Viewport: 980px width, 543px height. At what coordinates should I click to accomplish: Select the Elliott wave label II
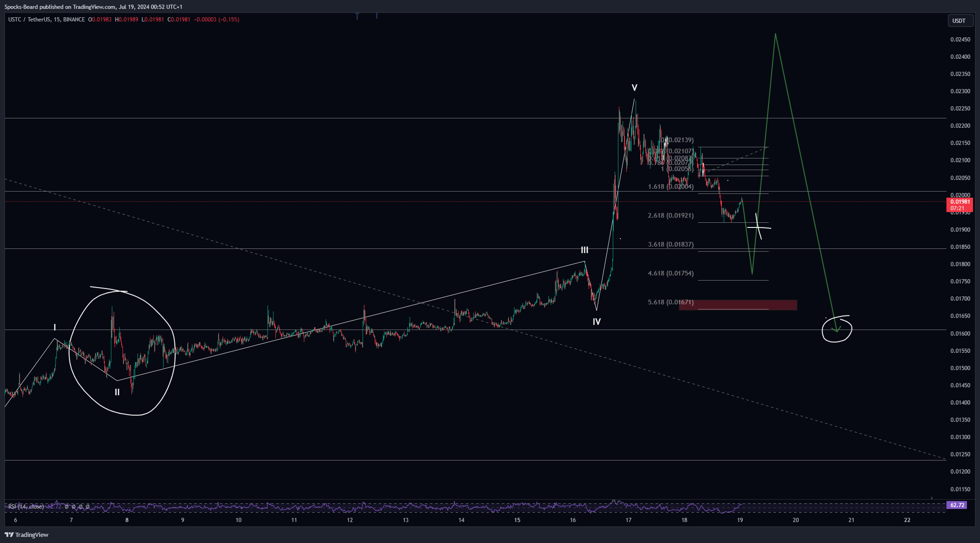click(117, 392)
